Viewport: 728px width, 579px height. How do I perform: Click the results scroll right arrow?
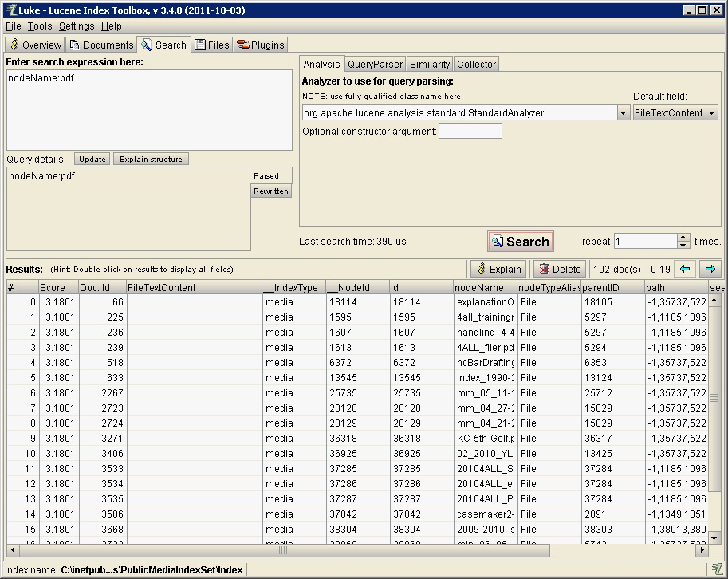[702, 549]
